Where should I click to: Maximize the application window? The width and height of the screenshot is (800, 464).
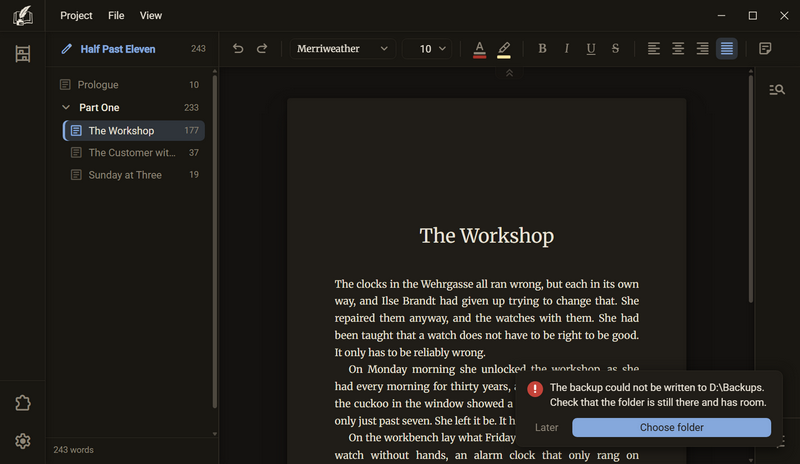click(753, 16)
